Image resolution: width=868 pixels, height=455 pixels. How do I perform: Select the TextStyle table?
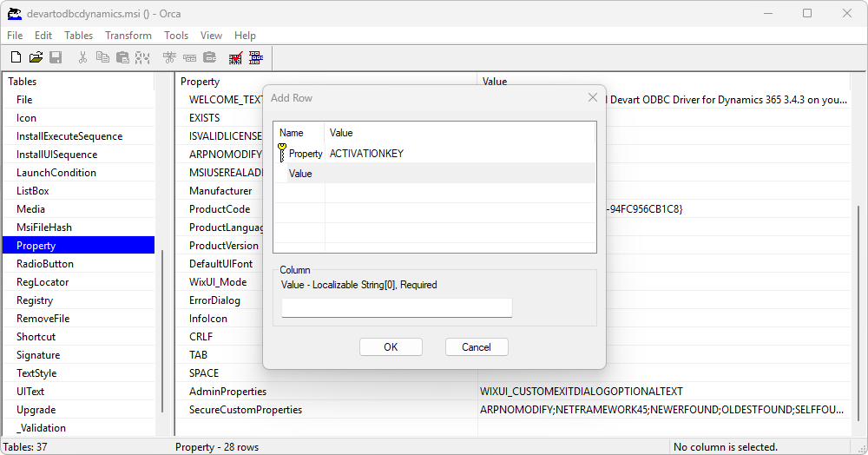tap(79, 373)
